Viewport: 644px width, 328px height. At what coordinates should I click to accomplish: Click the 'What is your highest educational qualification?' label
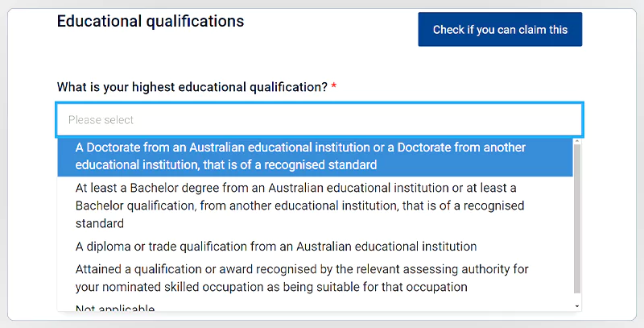[192, 87]
